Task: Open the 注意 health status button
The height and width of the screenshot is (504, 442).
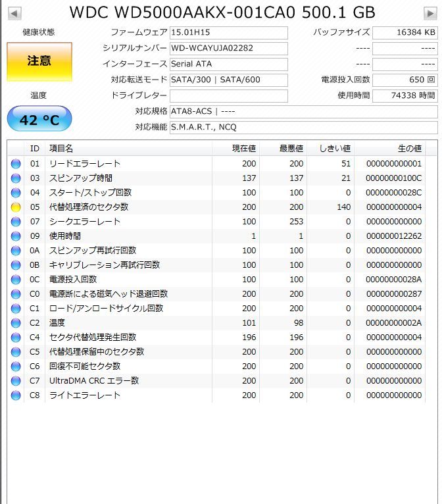Action: click(x=39, y=61)
